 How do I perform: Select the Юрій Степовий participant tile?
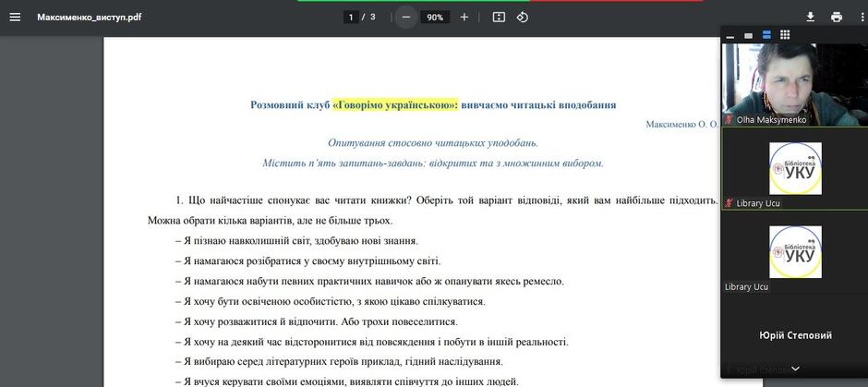tap(795, 335)
